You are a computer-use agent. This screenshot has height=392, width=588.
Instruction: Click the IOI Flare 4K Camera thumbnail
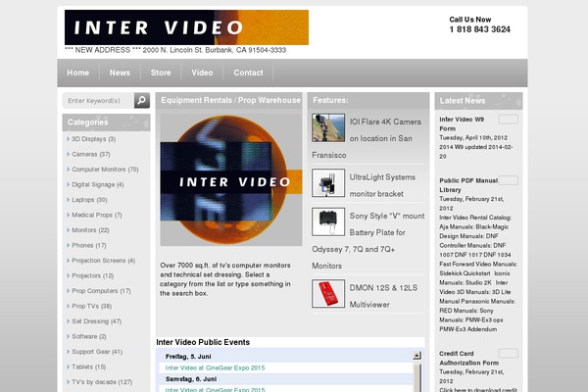coord(328,128)
